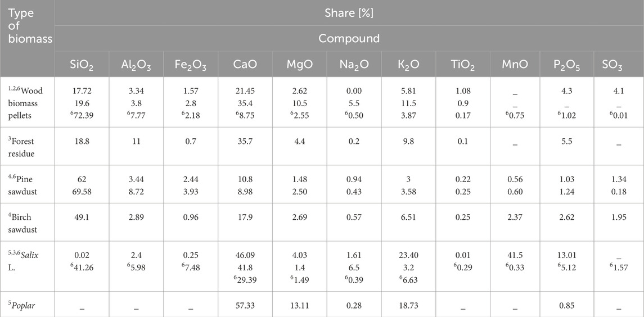Click the Poplar CaO value 57.33
The image size is (644, 317).
coord(245,306)
